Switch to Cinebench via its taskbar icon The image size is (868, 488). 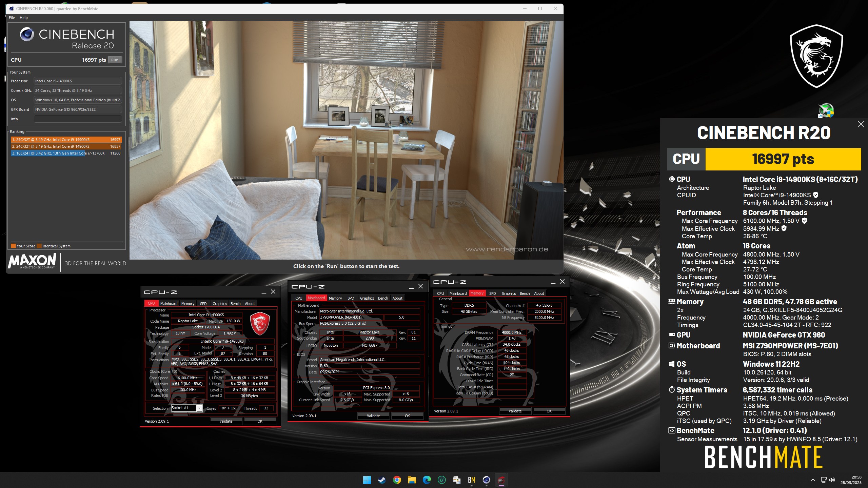tap(486, 480)
